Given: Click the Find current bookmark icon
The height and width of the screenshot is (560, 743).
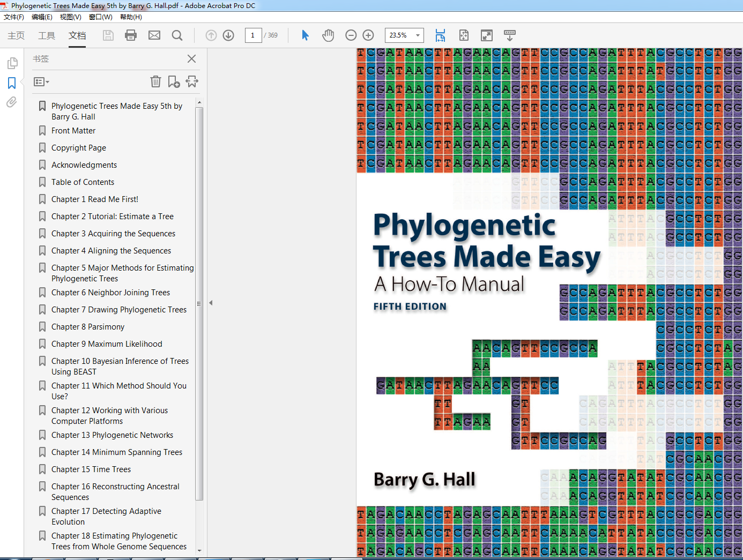Looking at the screenshot, I should pos(192,81).
